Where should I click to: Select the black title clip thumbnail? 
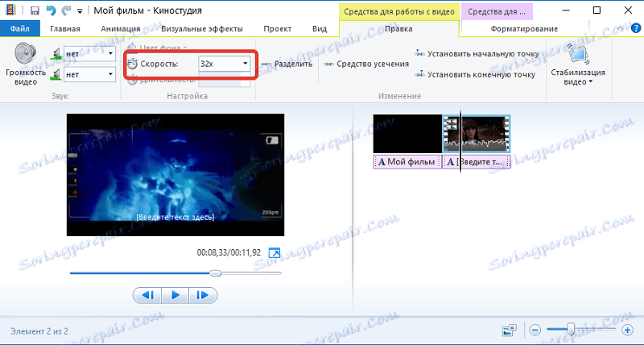click(407, 134)
